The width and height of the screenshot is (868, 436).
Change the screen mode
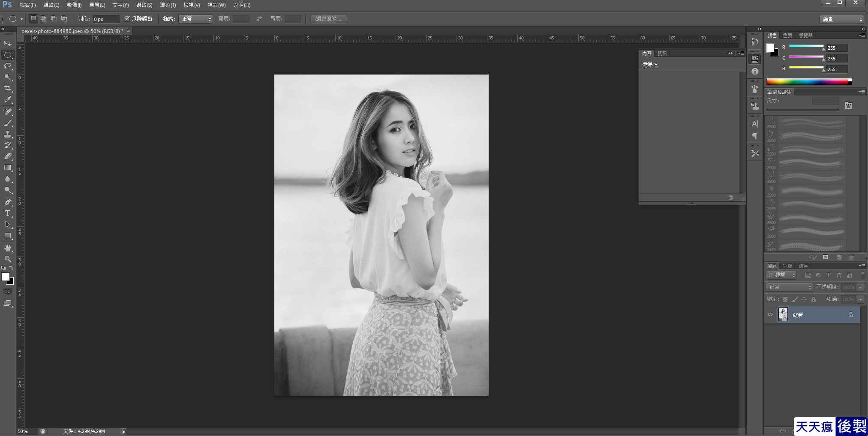coord(8,303)
